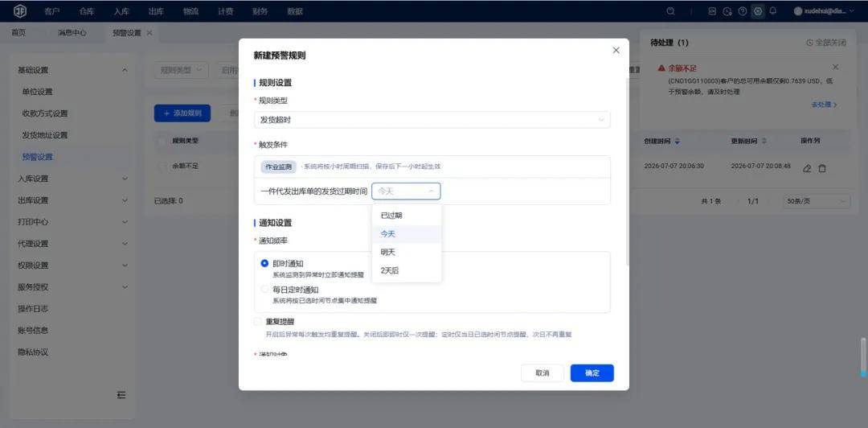Open the 仓库 top menu
The height and width of the screenshot is (428, 868).
click(x=87, y=11)
